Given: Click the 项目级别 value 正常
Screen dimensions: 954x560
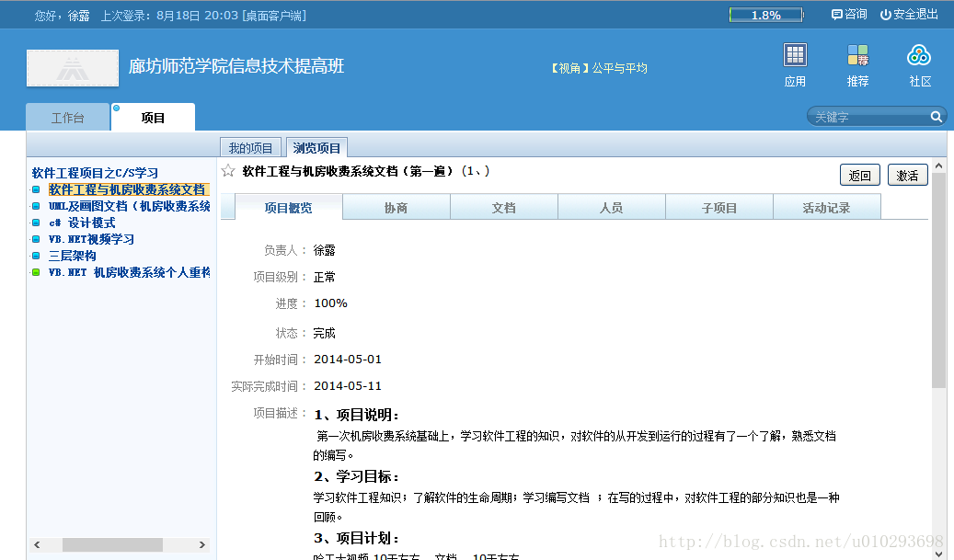Looking at the screenshot, I should 325,277.
